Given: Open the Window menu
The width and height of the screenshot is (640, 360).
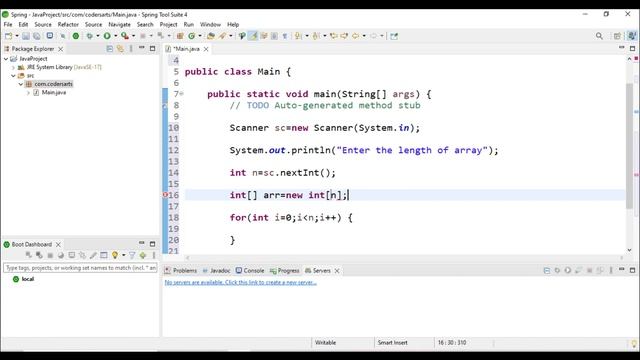Looking at the screenshot, I should pos(210,24).
